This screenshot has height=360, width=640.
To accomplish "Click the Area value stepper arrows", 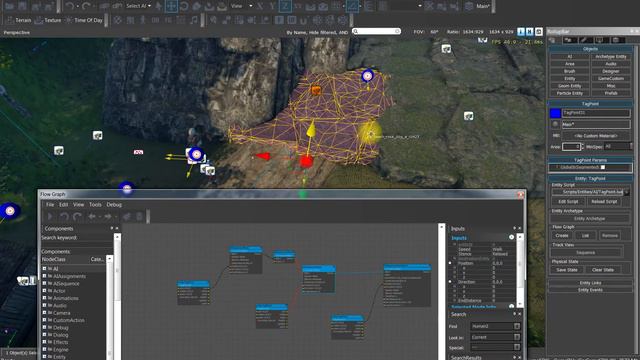I will click(x=582, y=146).
